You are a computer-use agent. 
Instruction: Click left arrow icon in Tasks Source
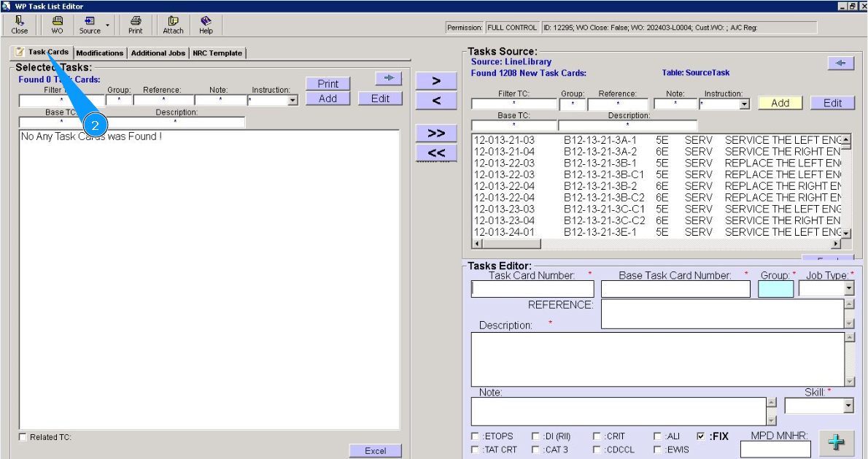pyautogui.click(x=840, y=63)
